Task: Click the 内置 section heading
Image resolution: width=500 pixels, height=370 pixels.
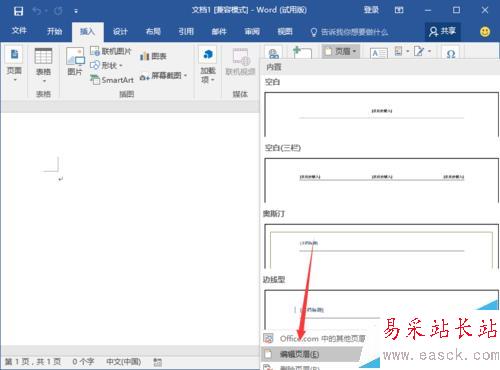Action: click(274, 67)
